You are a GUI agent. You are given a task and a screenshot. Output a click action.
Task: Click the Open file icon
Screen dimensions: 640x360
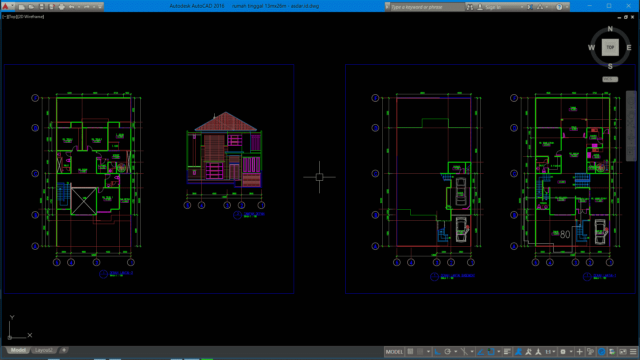tap(31, 7)
